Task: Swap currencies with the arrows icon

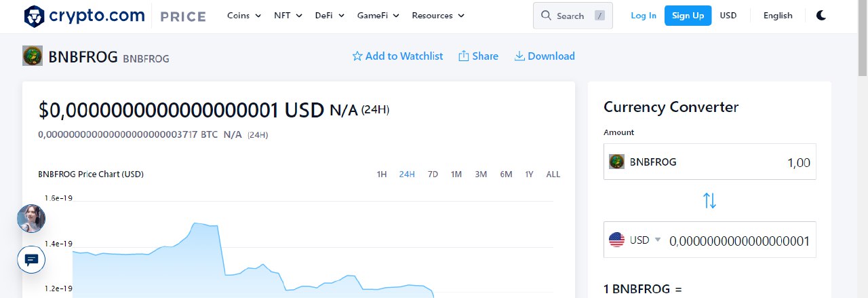Action: (x=709, y=200)
